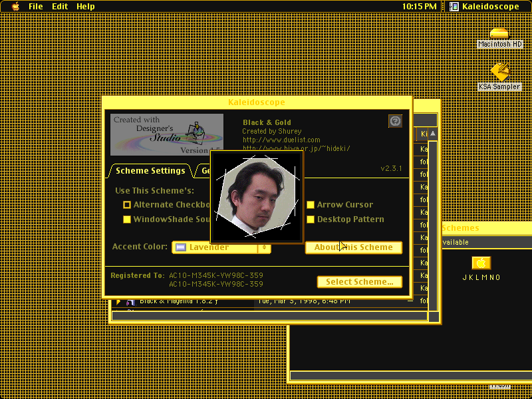Click the Registered To: label

pos(138,275)
